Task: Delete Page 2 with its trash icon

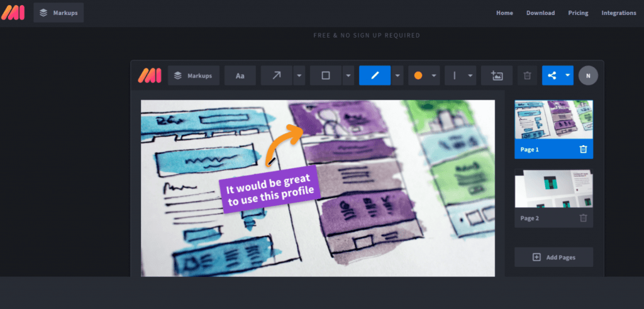Action: [583, 218]
